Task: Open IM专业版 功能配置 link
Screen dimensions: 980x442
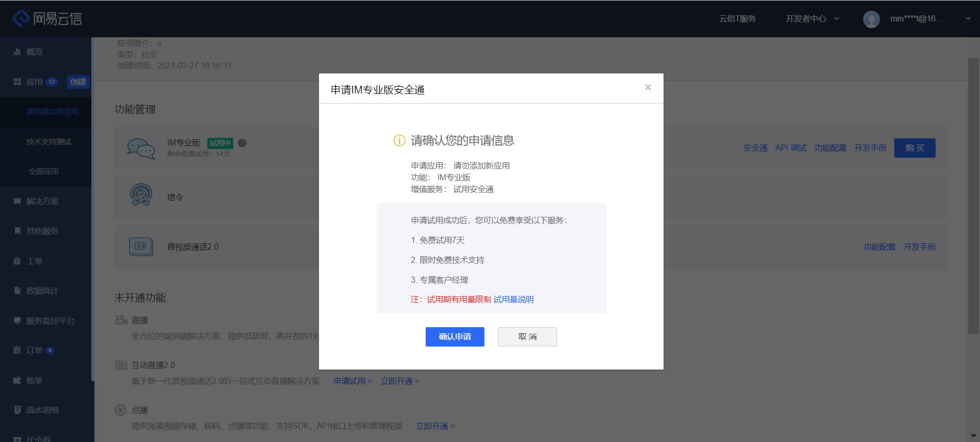Action: pyautogui.click(x=830, y=148)
